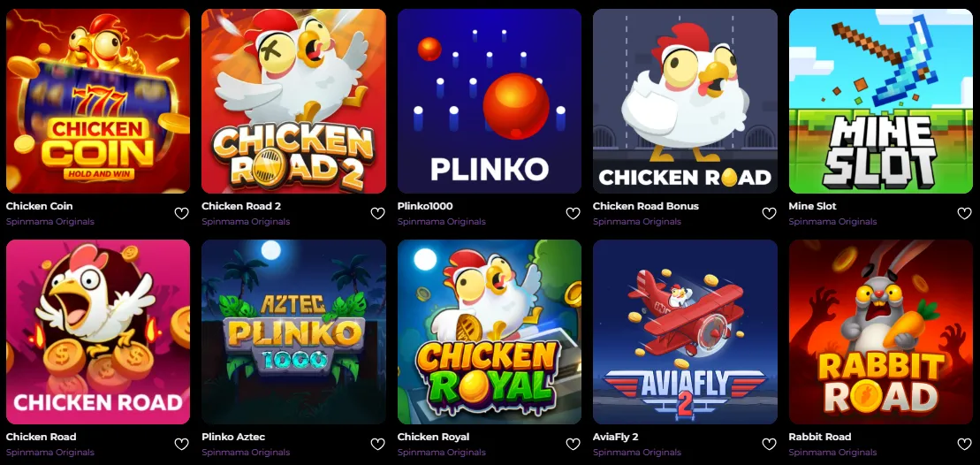The image size is (980, 465).
Task: Open the Chicken Coin game thumbnail
Action: click(x=98, y=102)
